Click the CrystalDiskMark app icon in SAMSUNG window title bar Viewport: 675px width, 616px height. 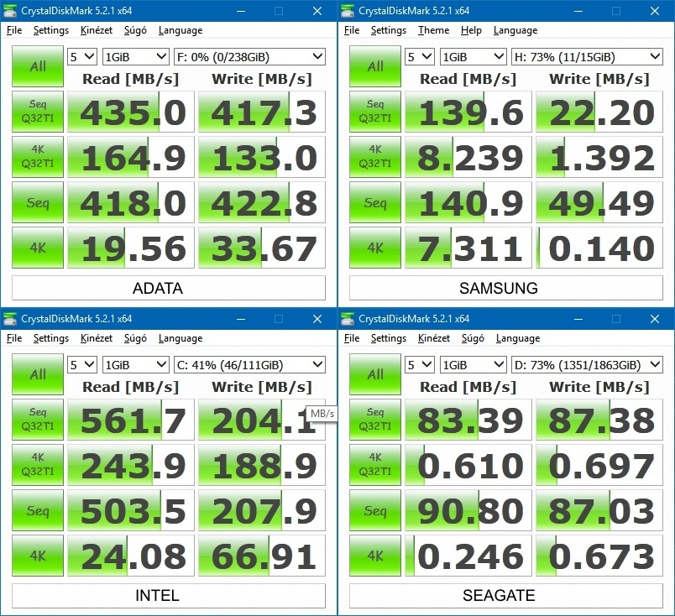click(x=348, y=11)
